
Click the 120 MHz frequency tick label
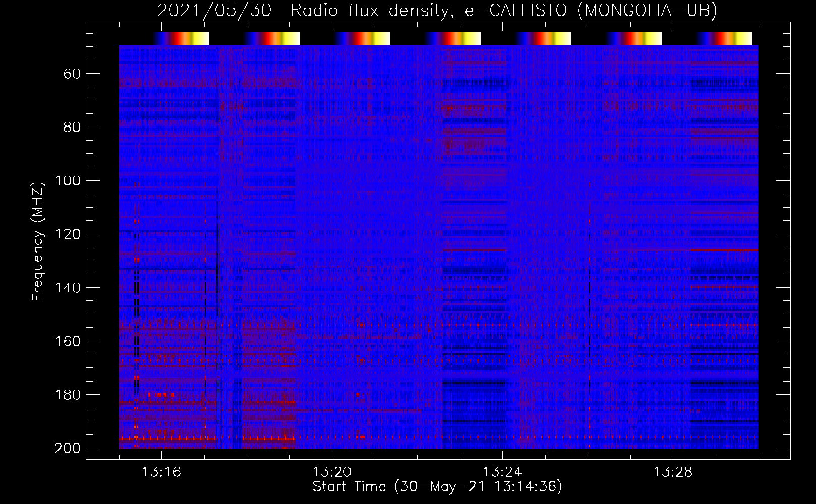68,234
